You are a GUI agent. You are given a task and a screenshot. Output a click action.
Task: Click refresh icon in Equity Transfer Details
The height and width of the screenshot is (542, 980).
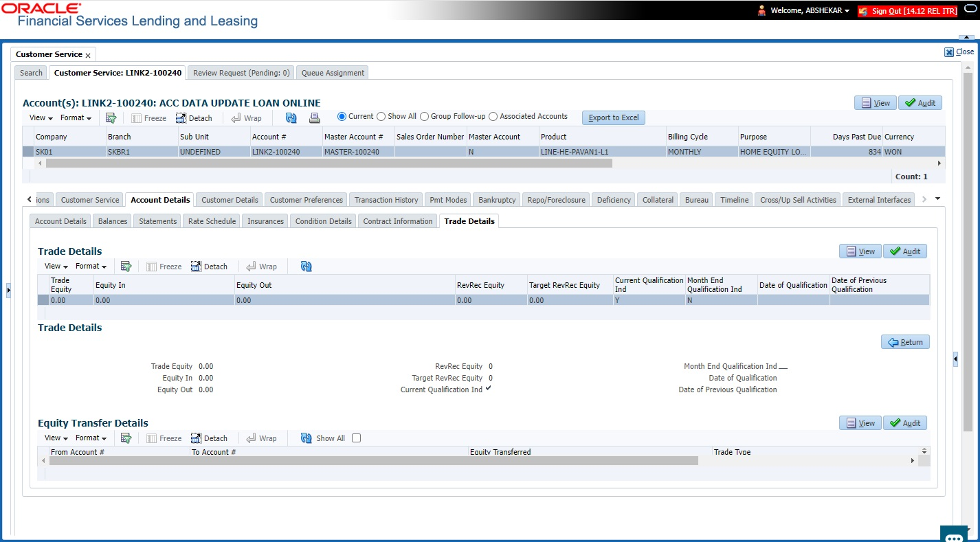(x=307, y=438)
